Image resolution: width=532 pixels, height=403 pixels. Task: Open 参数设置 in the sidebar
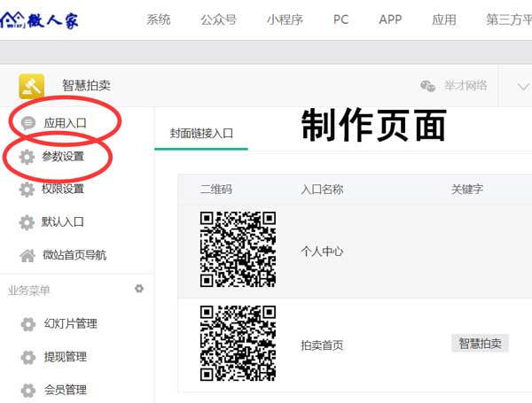click(63, 156)
